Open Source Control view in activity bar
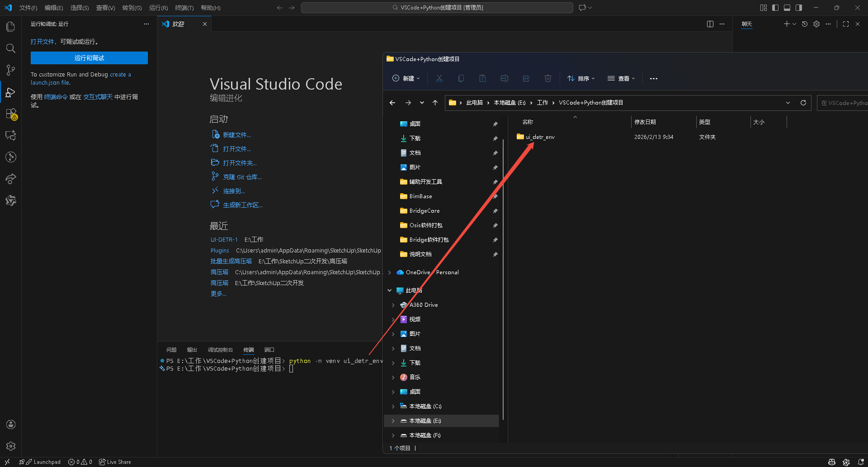The height and width of the screenshot is (467, 868). click(x=10, y=70)
